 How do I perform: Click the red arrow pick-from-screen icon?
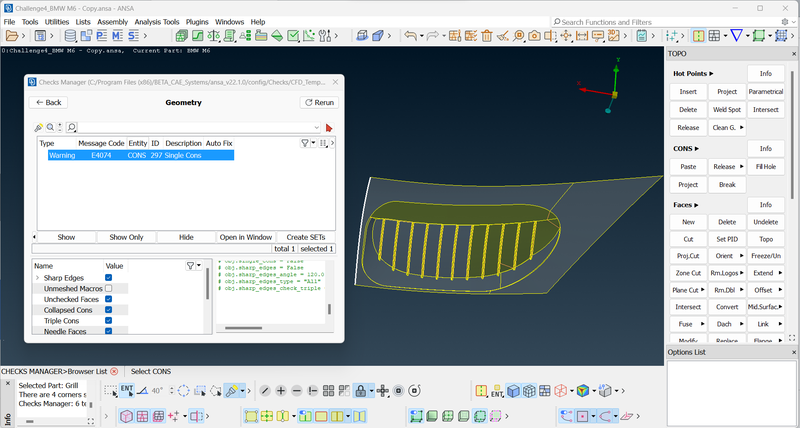pyautogui.click(x=329, y=128)
